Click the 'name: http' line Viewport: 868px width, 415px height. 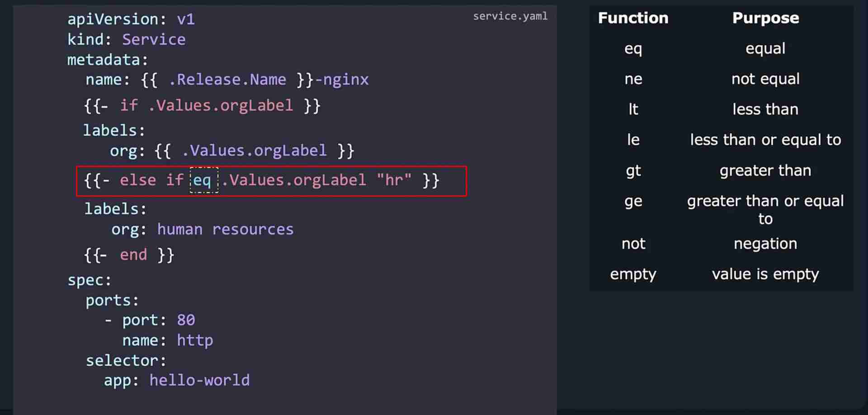pyautogui.click(x=168, y=340)
